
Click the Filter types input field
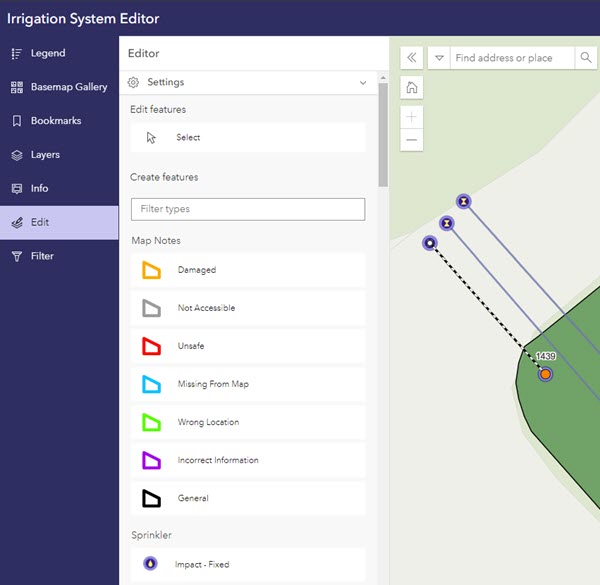(x=247, y=209)
